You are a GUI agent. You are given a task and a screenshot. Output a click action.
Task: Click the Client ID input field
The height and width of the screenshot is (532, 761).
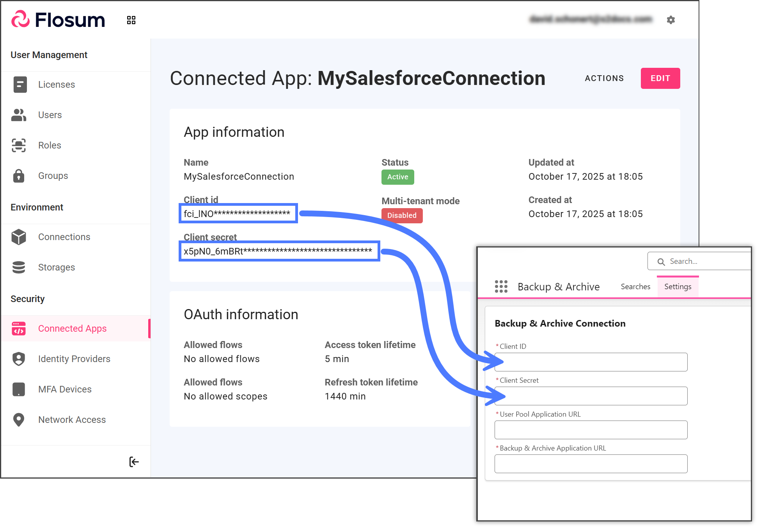pyautogui.click(x=591, y=362)
